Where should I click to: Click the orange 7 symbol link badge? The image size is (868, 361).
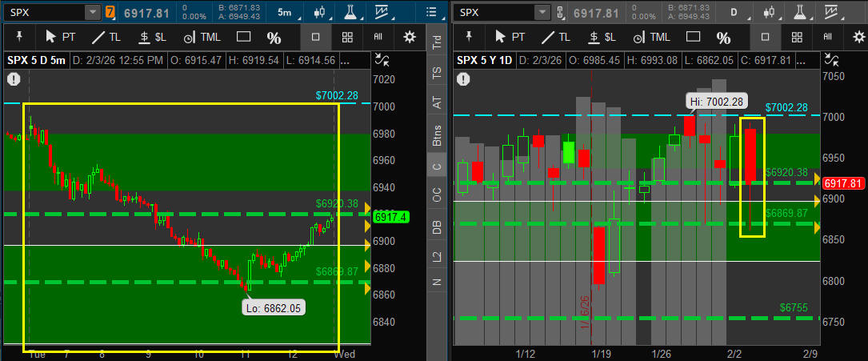(110, 12)
